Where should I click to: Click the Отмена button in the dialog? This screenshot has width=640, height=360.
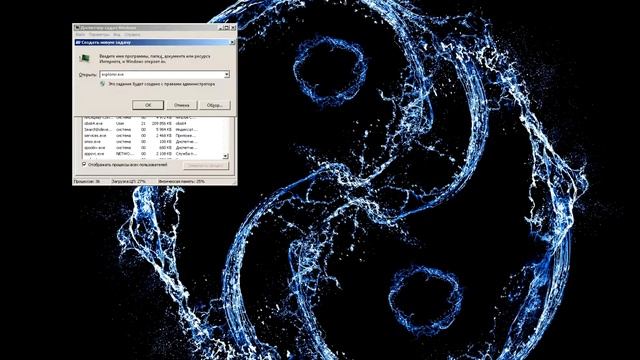[x=182, y=105]
